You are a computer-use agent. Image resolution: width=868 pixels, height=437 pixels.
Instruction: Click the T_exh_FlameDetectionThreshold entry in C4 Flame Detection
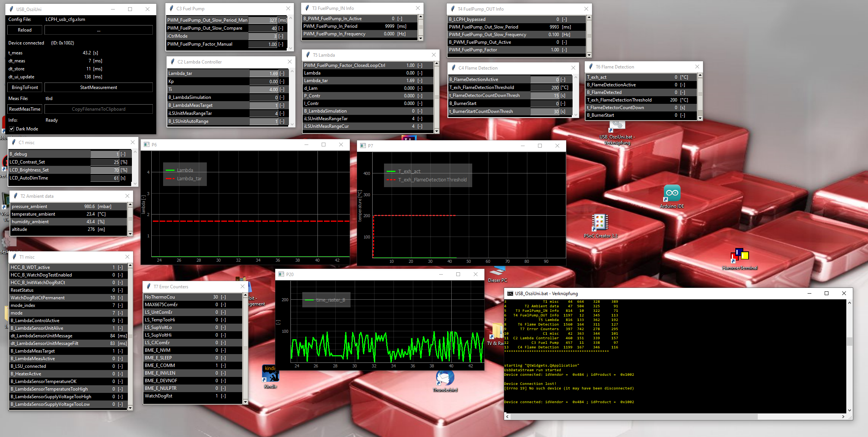(x=545, y=87)
